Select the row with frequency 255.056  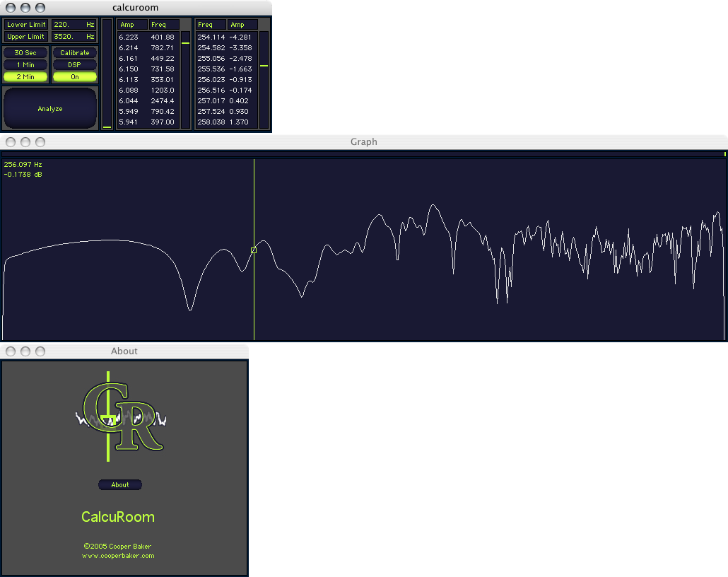(227, 59)
